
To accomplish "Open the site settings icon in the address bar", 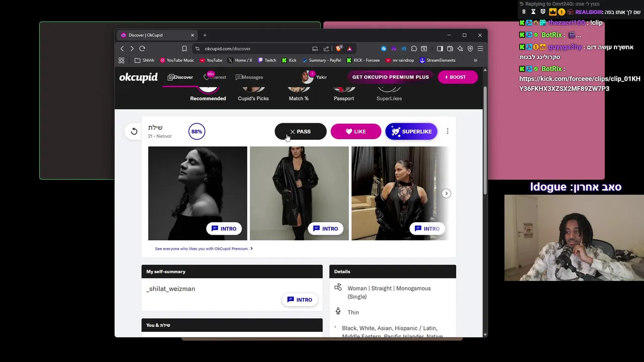I will tap(197, 49).
